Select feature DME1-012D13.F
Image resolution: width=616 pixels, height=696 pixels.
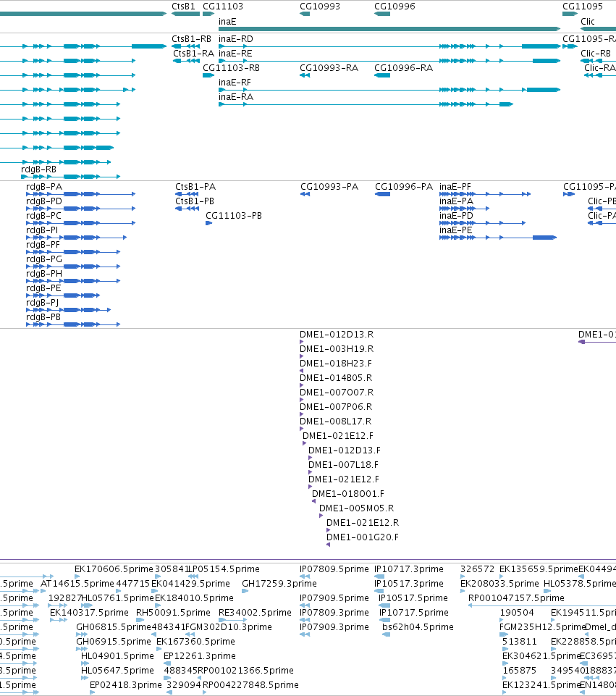[310, 458]
